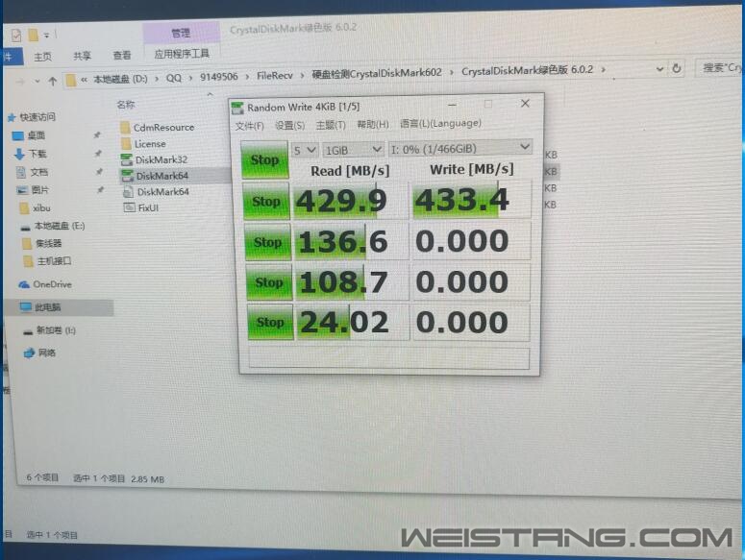Click the Stop button beside 136.6 row
Screen dimensions: 745x560
(267, 242)
